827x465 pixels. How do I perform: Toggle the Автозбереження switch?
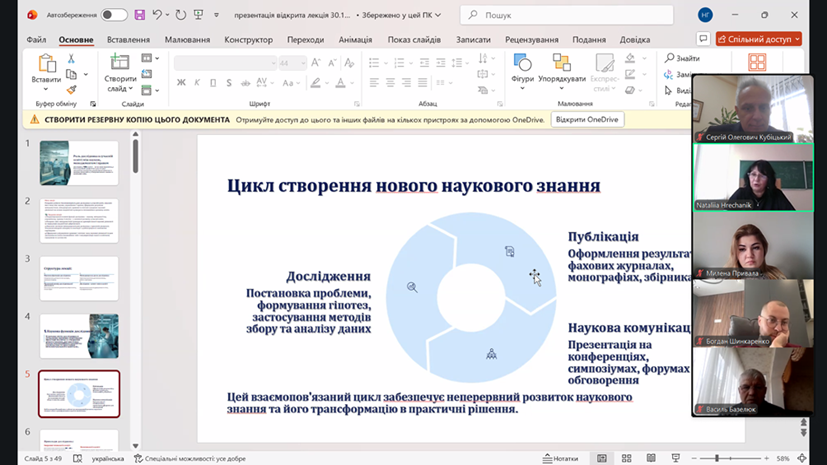114,15
